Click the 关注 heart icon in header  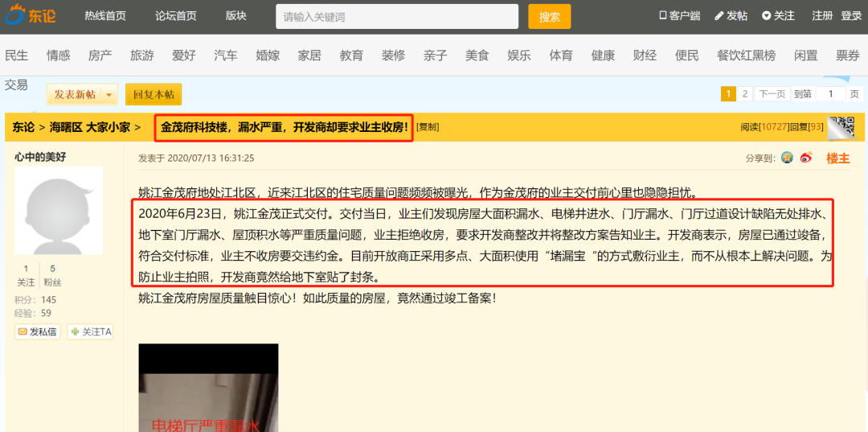tap(766, 15)
